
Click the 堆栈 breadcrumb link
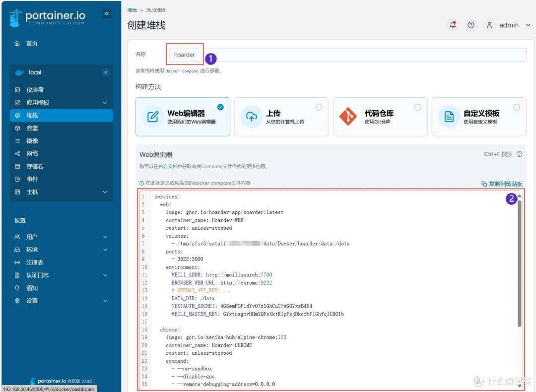(132, 10)
